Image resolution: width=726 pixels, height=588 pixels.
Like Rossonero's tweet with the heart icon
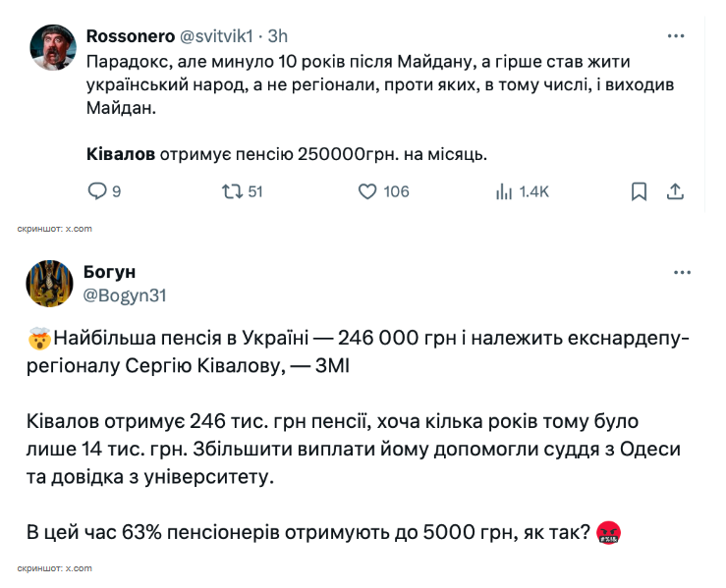pyautogui.click(x=367, y=191)
